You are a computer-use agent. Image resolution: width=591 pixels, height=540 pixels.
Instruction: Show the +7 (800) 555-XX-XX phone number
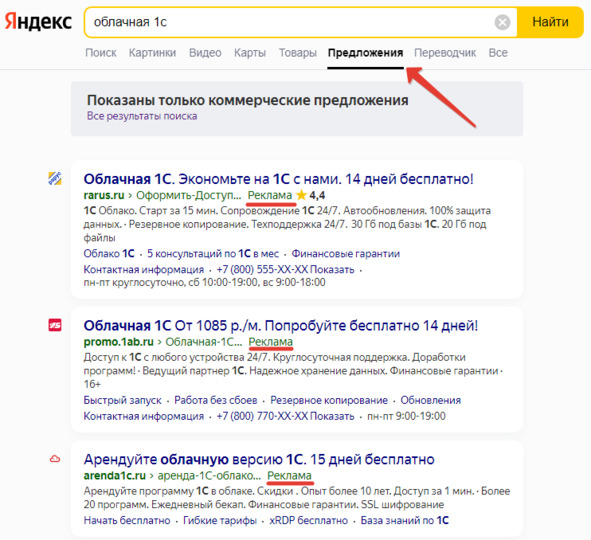pyautogui.click(x=285, y=270)
